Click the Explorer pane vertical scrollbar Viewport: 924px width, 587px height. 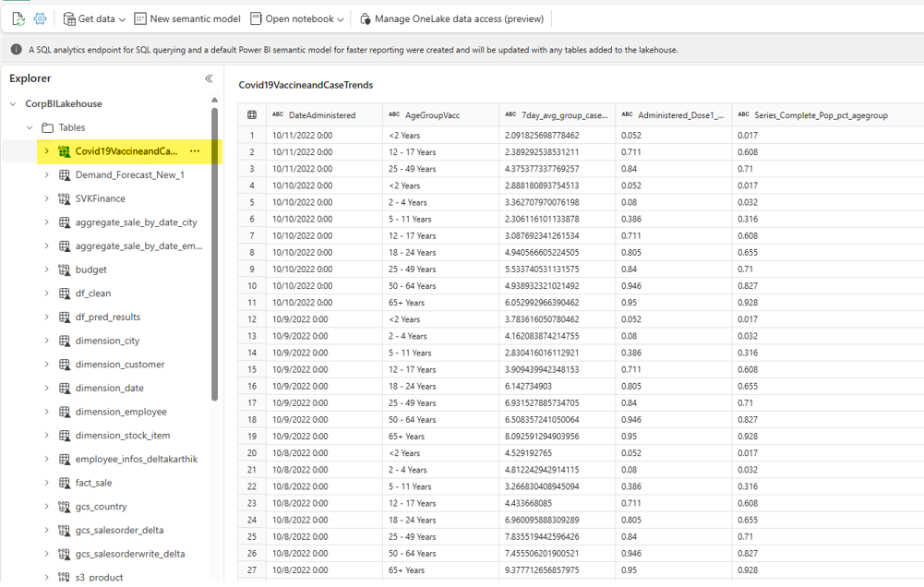click(214, 254)
